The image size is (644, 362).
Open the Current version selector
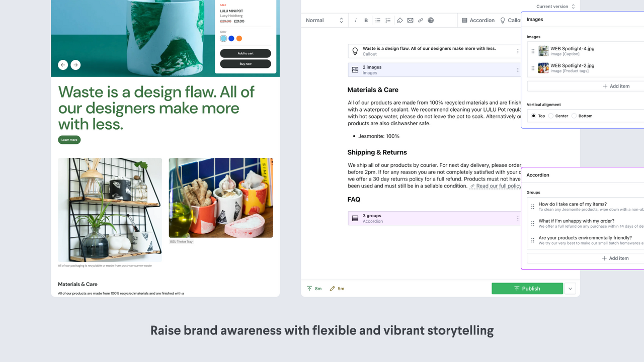(x=555, y=7)
